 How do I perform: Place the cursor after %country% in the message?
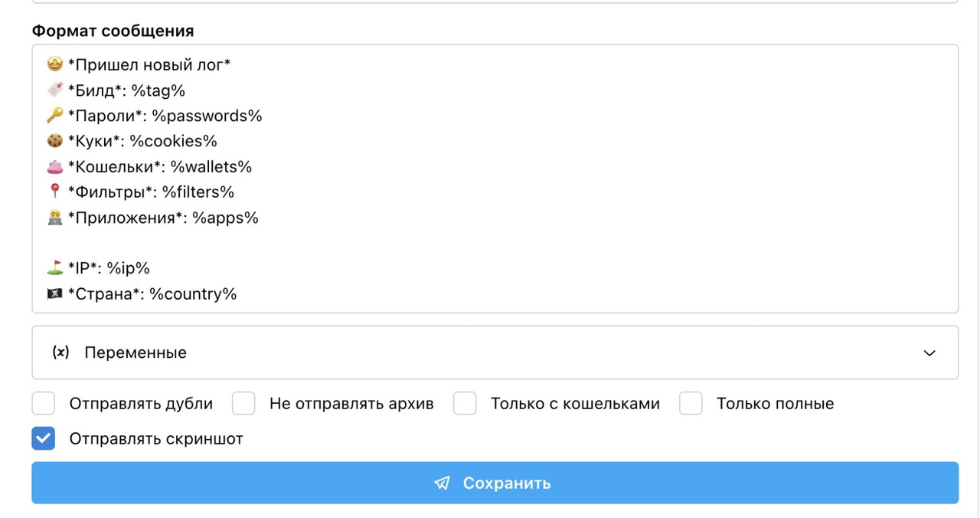coord(239,294)
